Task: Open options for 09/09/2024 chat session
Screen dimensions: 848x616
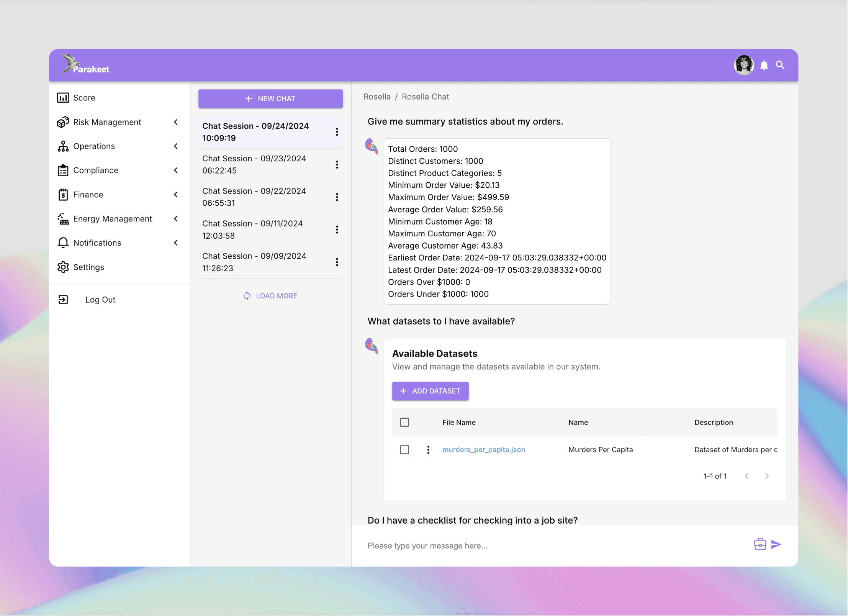Action: tap(337, 262)
